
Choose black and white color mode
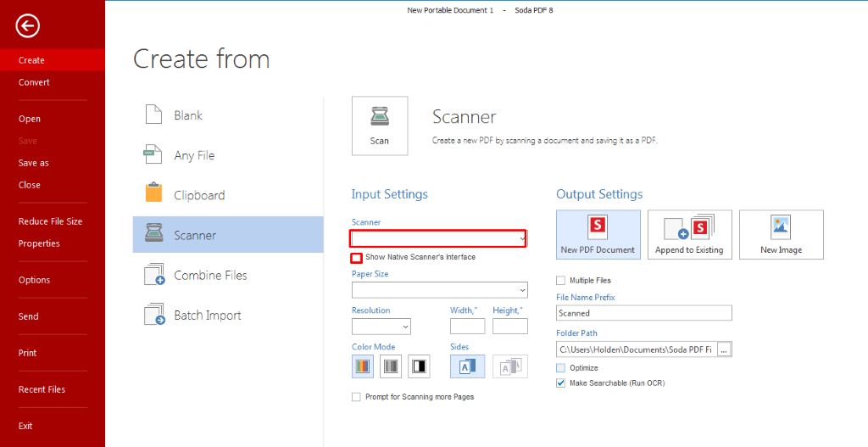(x=419, y=366)
